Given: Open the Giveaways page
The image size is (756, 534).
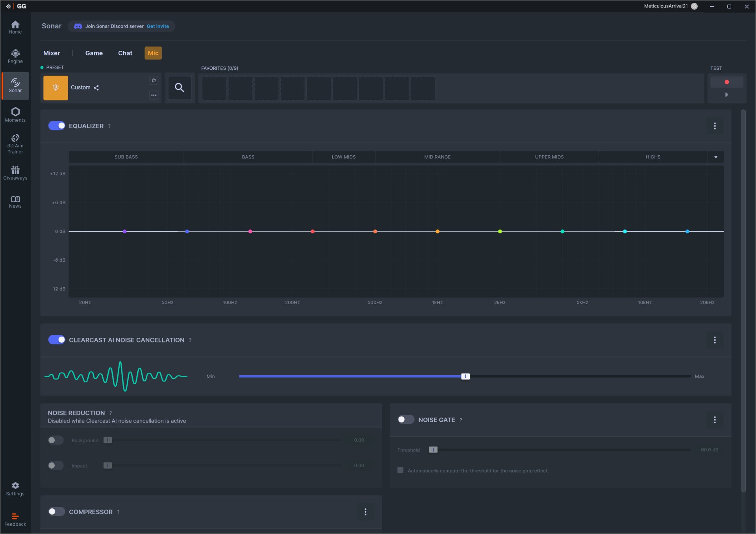Looking at the screenshot, I should point(15,173).
